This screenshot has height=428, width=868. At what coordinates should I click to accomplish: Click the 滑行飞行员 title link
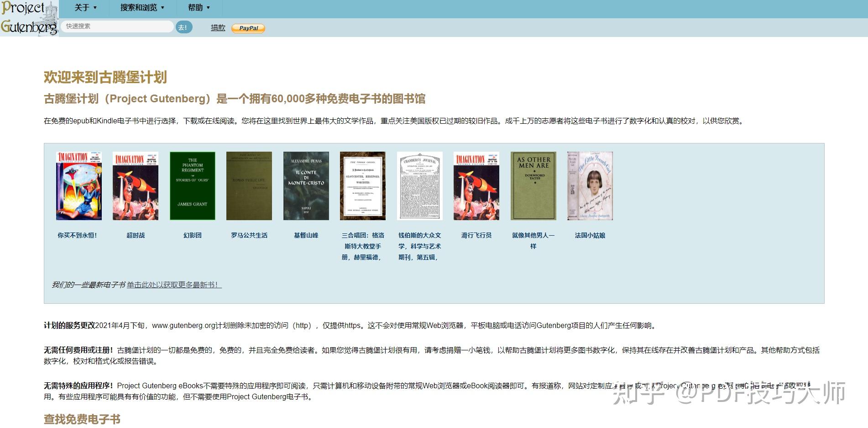coord(476,235)
